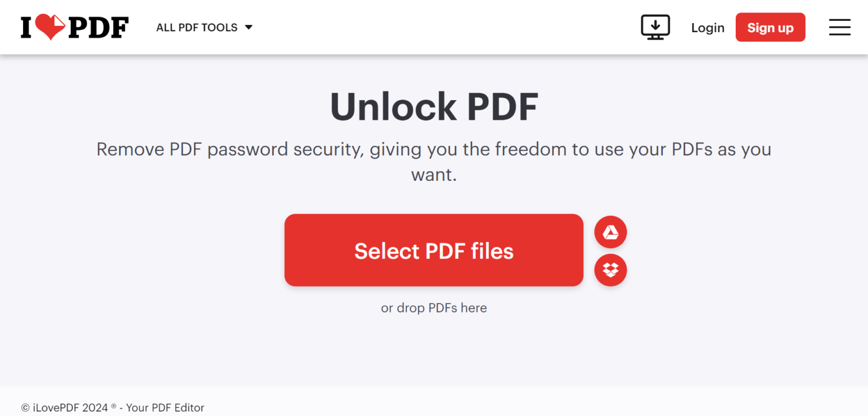Viewport: 868px width, 416px height.
Task: Open Login from the header navigation
Action: click(x=708, y=27)
